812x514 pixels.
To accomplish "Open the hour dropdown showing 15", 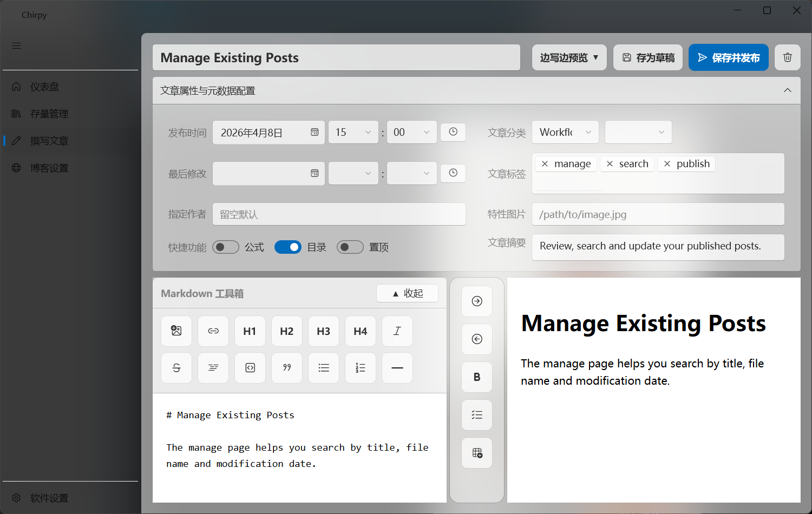I will click(x=353, y=132).
